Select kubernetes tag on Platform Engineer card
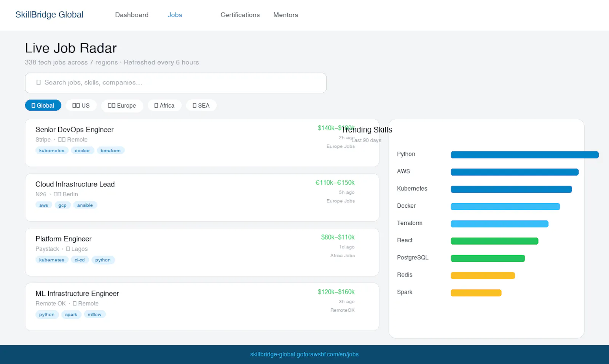 tap(52, 260)
